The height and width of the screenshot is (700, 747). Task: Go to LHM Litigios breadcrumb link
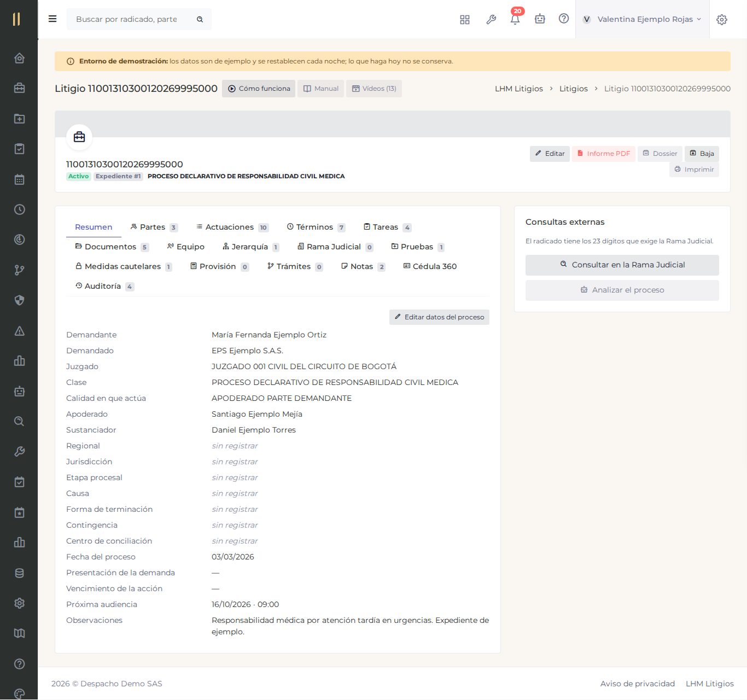point(519,89)
